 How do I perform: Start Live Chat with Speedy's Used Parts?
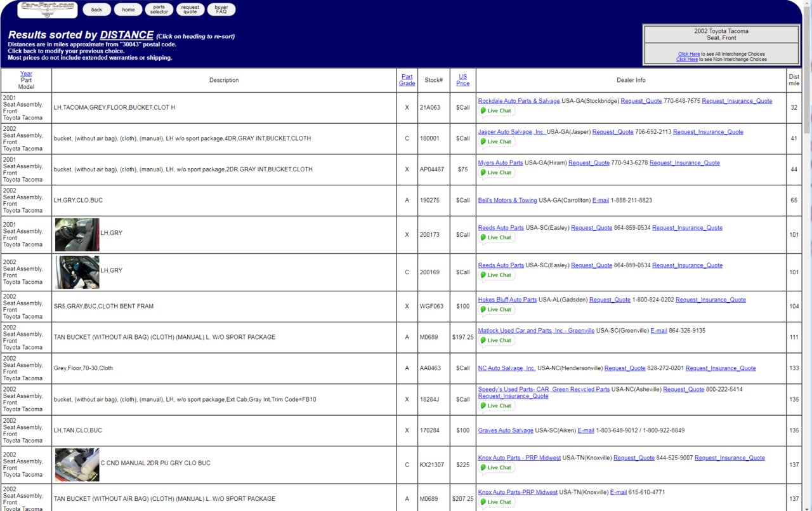(x=496, y=406)
